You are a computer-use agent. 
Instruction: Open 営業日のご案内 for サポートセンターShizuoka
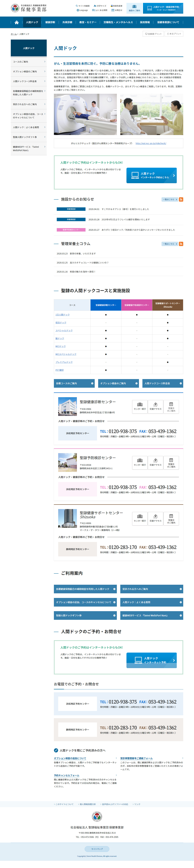[171, 519]
